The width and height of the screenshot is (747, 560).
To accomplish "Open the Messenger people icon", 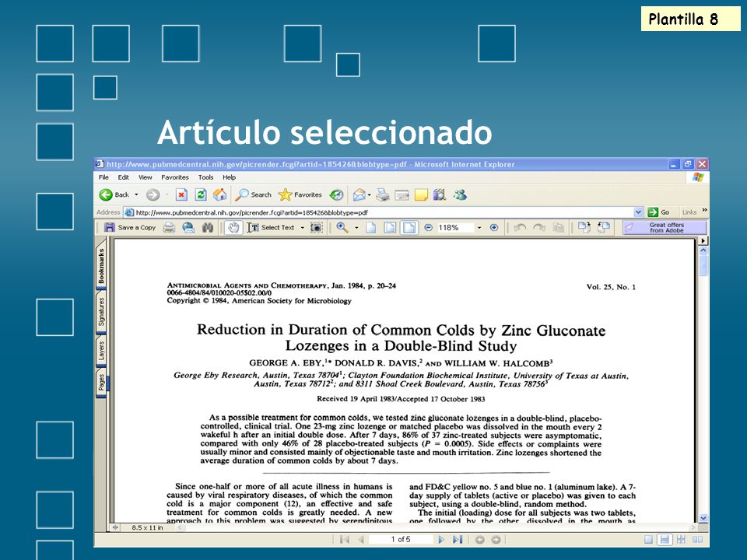I will pos(460,194).
